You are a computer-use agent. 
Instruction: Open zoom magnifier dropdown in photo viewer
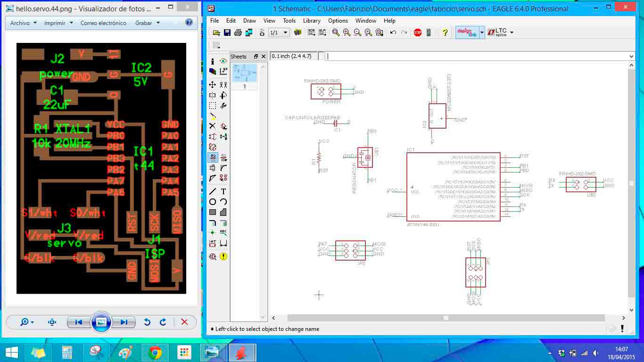27,322
